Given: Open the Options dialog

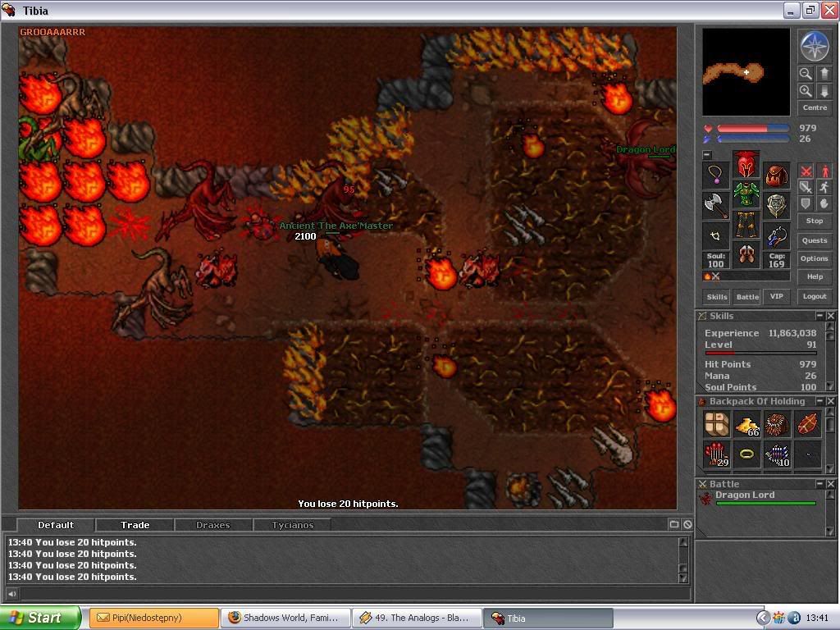Looking at the screenshot, I should 815,258.
